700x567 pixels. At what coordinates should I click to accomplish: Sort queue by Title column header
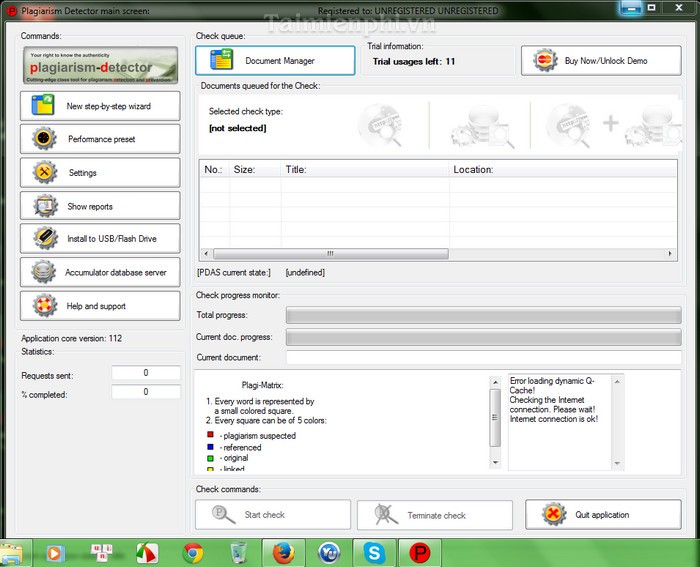coord(364,170)
